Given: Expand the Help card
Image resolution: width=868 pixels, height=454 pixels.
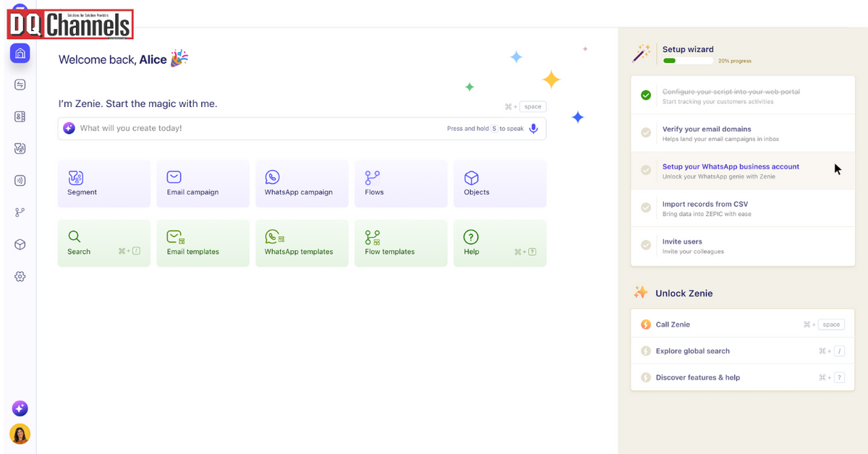Looking at the screenshot, I should tap(500, 243).
